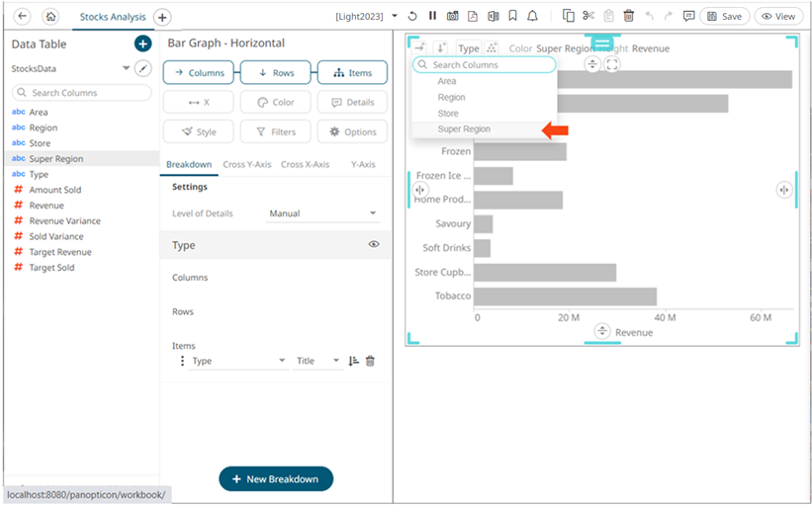Click Search Columns field in Data Table
Viewport: 812px width, 505px height.
tap(82, 93)
